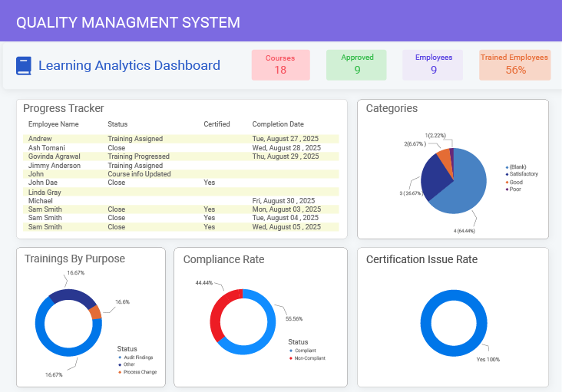Select the Ash Tomani name cell
Image resolution: width=562 pixels, height=392 pixels.
[x=47, y=148]
